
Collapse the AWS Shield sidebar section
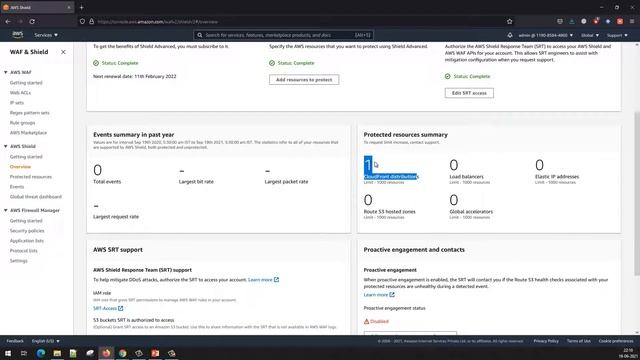click(6, 146)
